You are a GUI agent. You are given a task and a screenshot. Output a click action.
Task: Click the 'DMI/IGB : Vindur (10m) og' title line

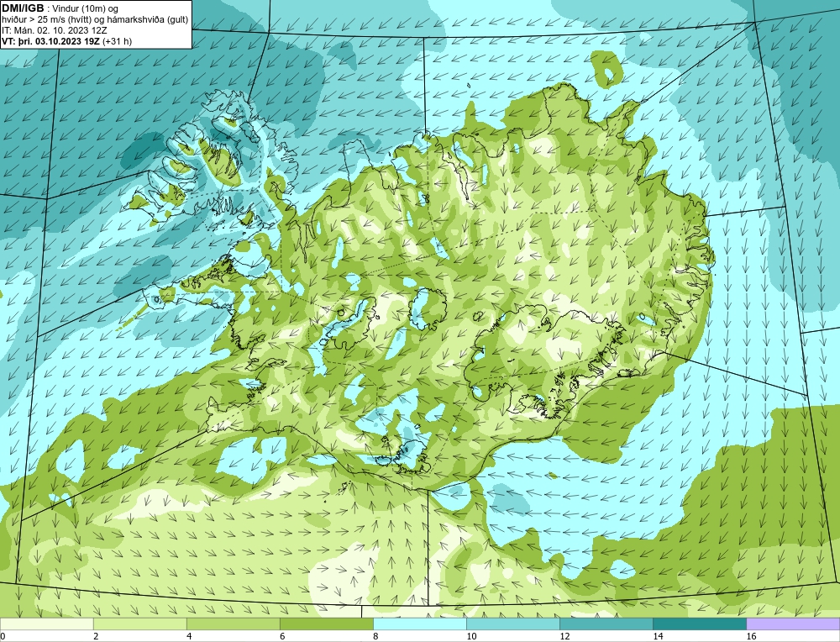[60, 8]
